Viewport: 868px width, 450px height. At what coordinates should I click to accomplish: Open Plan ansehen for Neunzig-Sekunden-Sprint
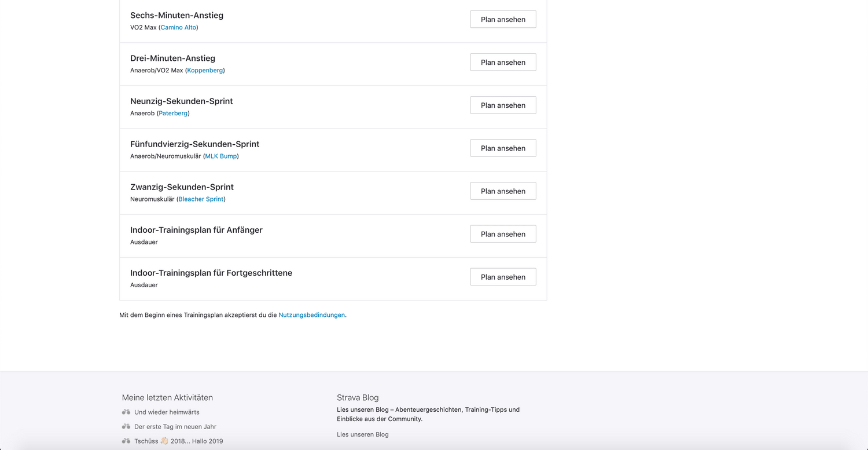pos(503,105)
